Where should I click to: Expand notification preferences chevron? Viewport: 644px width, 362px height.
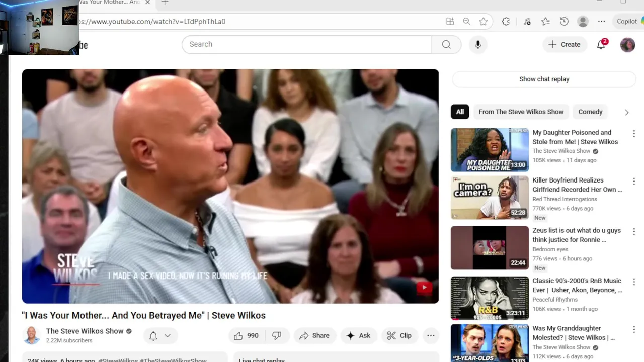pyautogui.click(x=168, y=336)
